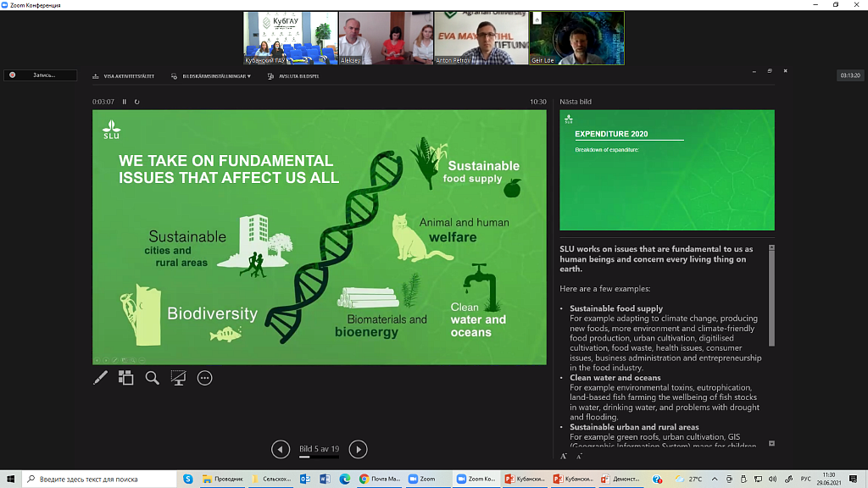Click the notes pane scrollbar thumb
The height and width of the screenshot is (488, 868).
[771, 299]
